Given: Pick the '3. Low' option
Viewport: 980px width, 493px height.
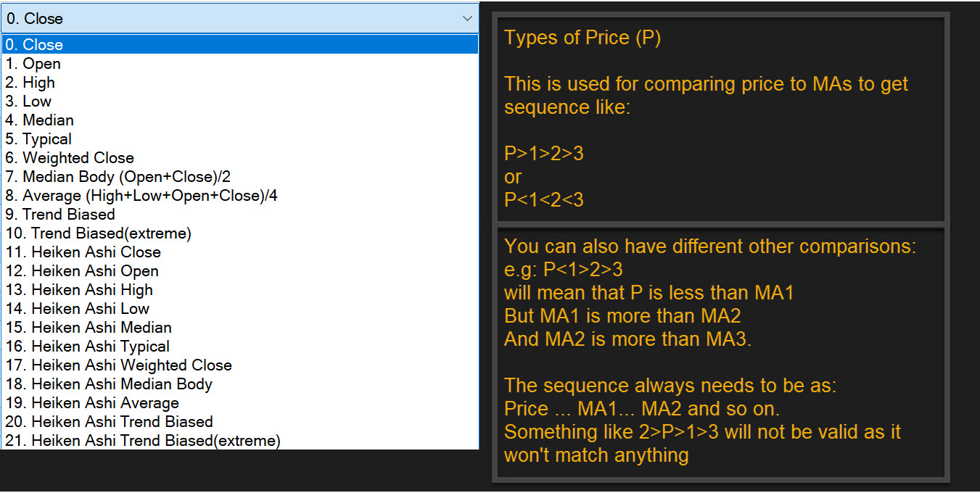Looking at the screenshot, I should (29, 101).
